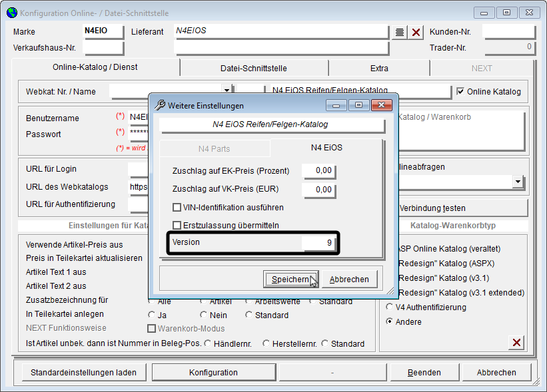Click Verbindung testen button
The width and height of the screenshot is (547, 392).
click(462, 208)
